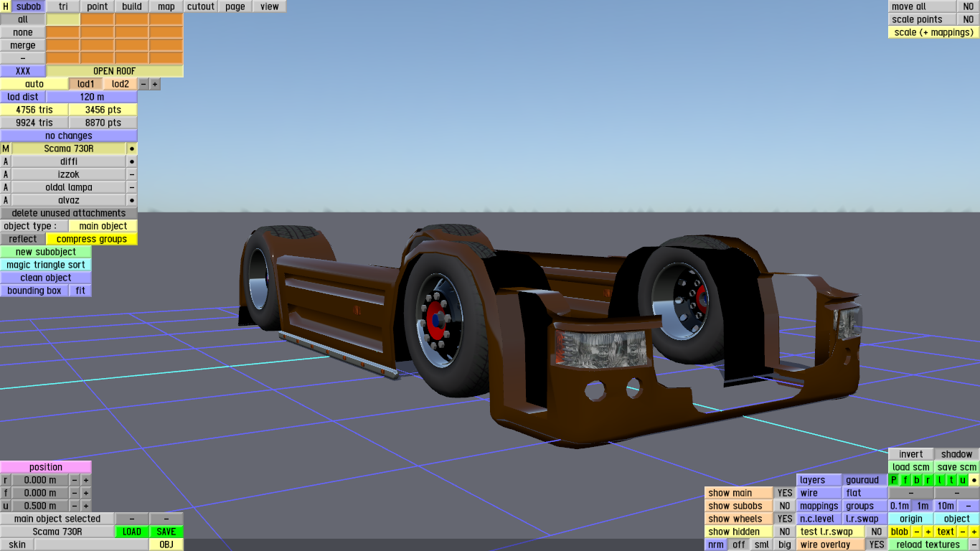The image size is (980, 551).
Task: Select the 'all' layers button
Action: pyautogui.click(x=23, y=19)
